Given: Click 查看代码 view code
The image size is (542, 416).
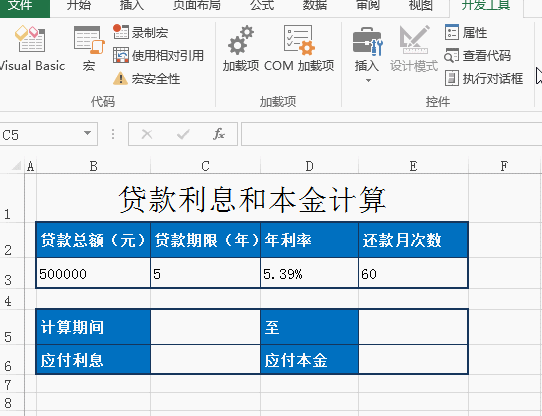Looking at the screenshot, I should 477,55.
